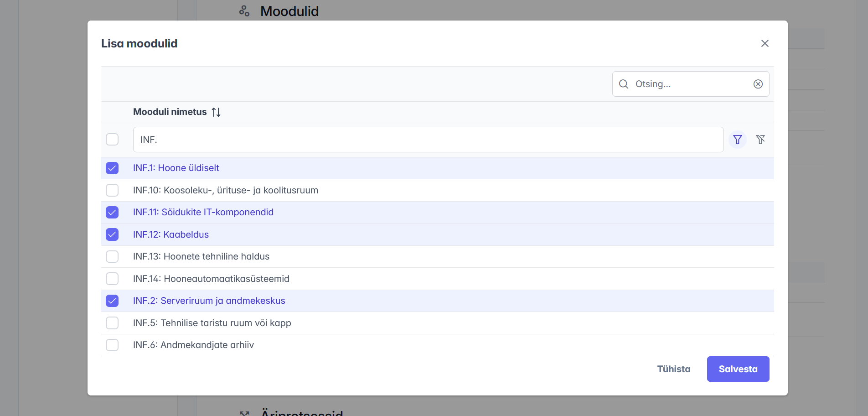Click the Tühista button
The image size is (868, 416).
[x=673, y=369]
